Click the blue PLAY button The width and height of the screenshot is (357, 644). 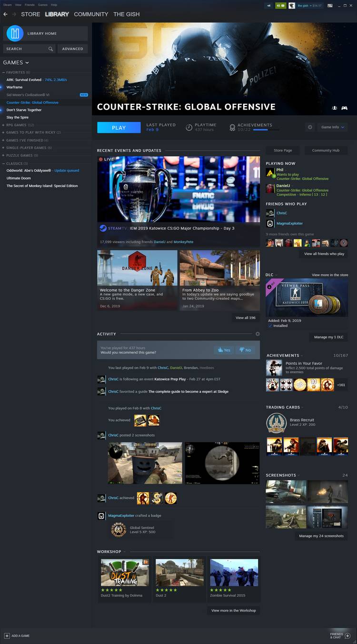[119, 128]
